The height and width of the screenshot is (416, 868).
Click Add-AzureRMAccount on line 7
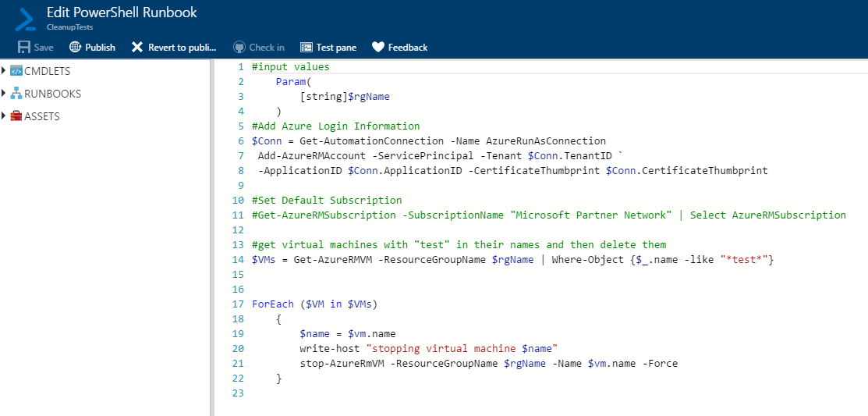312,156
